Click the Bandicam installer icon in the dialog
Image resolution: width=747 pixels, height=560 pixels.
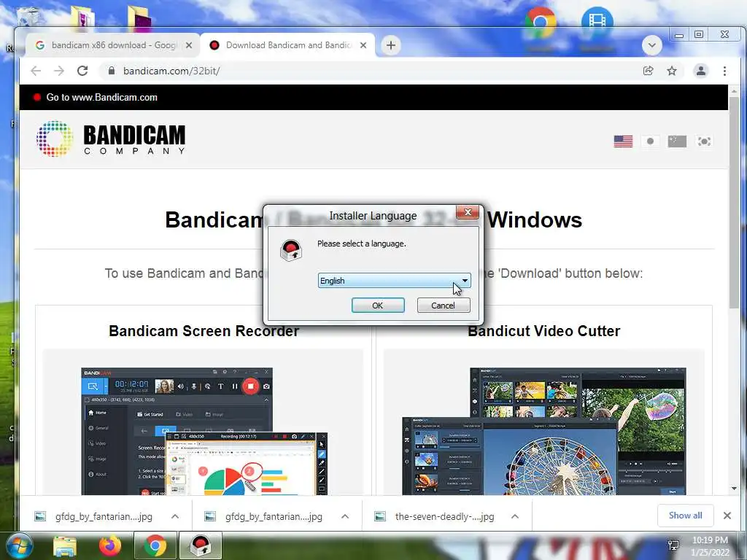(x=291, y=251)
